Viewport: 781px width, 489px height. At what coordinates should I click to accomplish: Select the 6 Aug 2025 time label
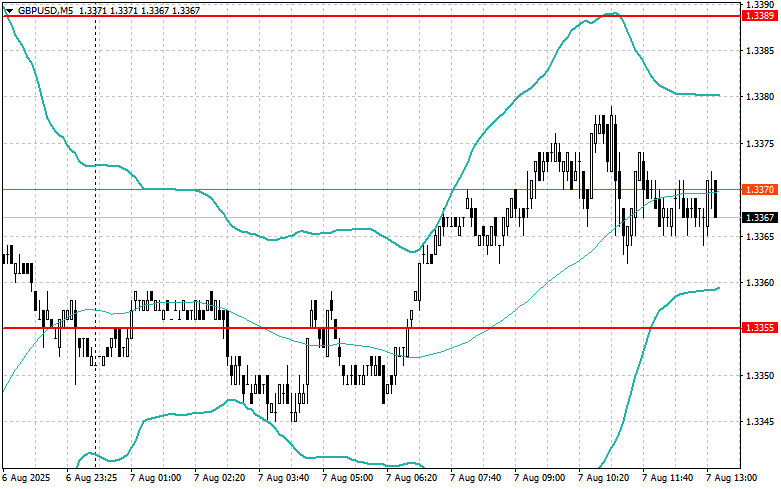27,478
